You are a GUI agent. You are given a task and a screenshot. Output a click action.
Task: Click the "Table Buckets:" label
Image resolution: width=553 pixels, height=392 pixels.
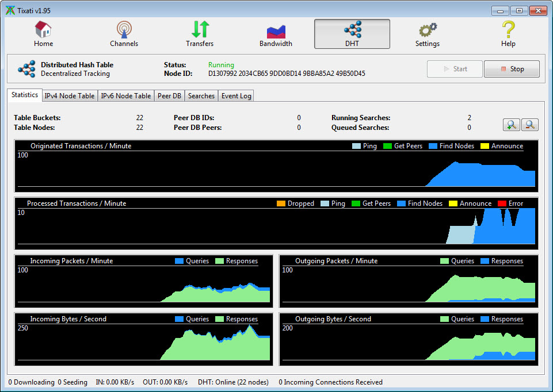[x=37, y=118]
